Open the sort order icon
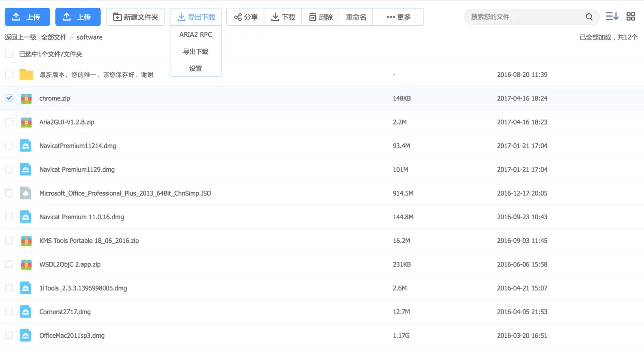 612,16
